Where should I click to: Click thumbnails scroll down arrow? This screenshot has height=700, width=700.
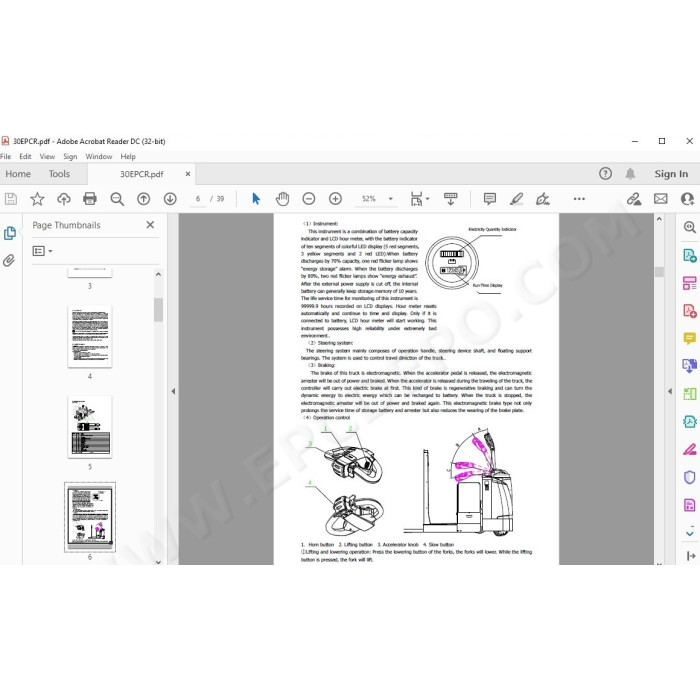(x=158, y=562)
